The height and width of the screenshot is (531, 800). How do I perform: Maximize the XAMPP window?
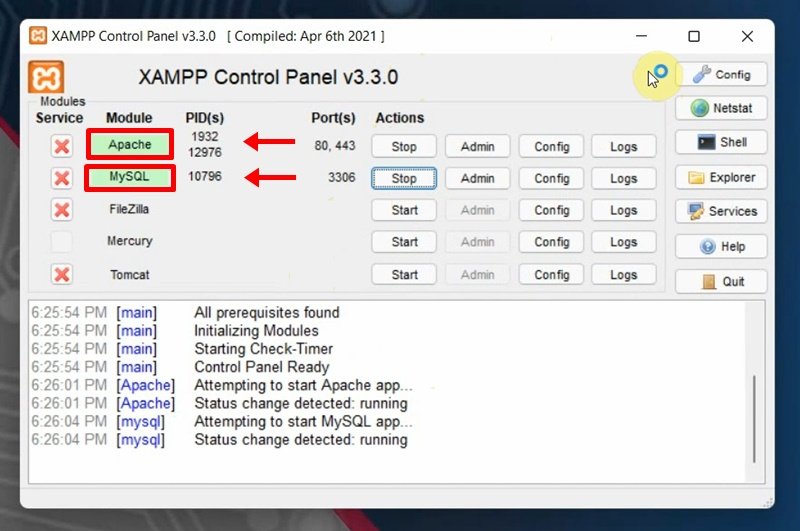pyautogui.click(x=694, y=36)
